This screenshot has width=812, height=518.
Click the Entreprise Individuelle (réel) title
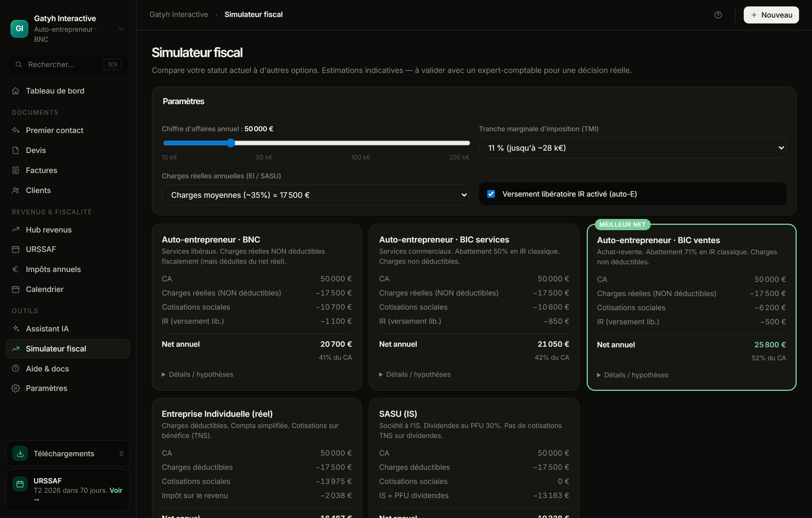click(217, 414)
